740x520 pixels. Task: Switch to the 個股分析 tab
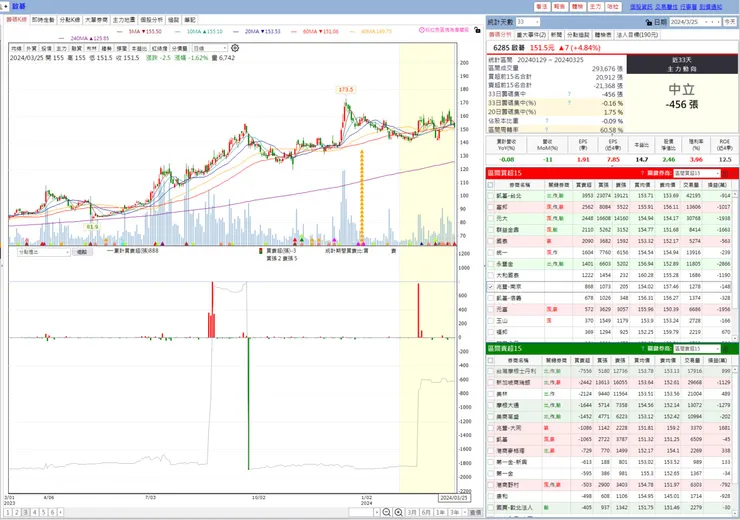click(151, 20)
